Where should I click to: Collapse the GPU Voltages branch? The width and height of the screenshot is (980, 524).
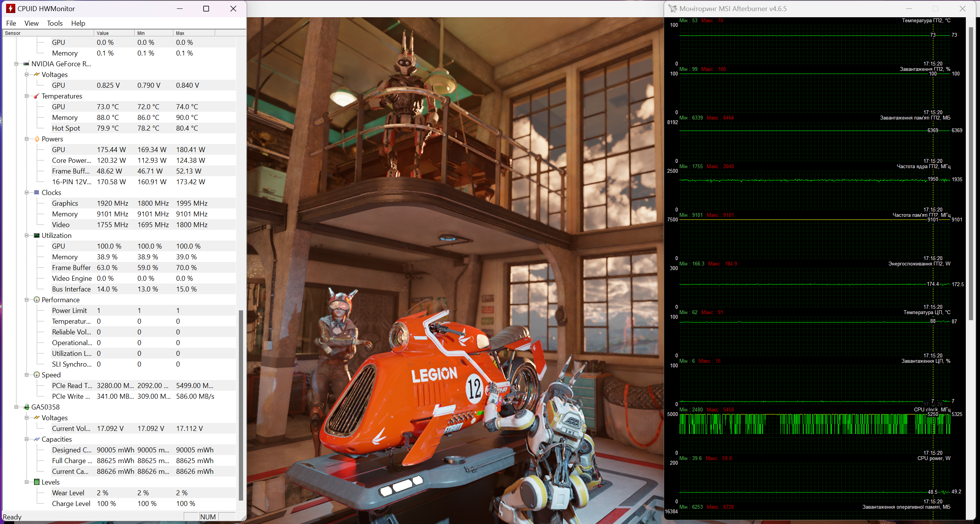27,75
